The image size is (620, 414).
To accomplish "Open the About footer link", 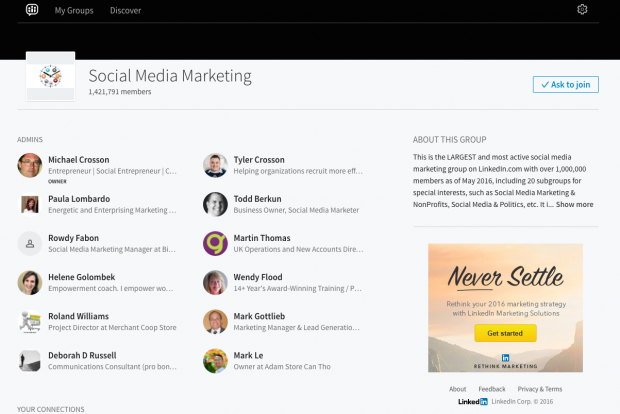I will pos(457,389).
